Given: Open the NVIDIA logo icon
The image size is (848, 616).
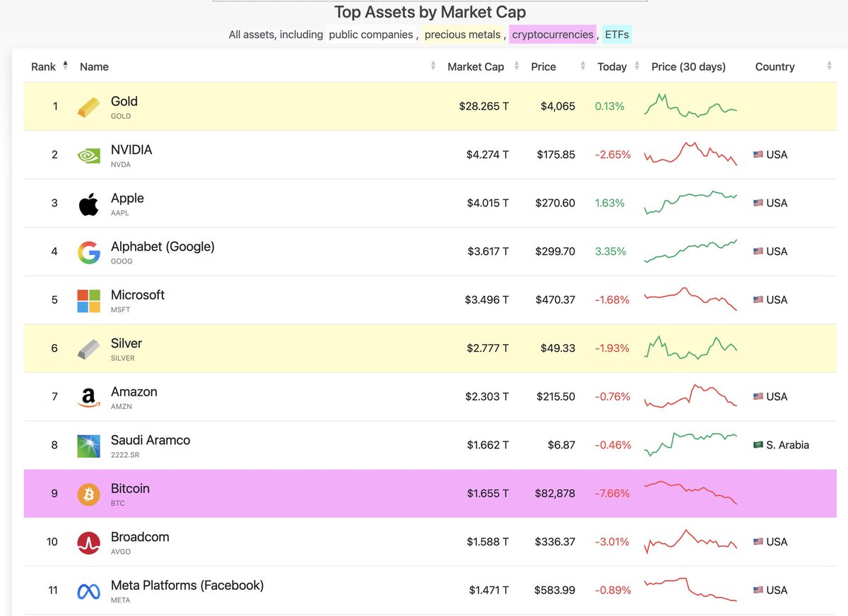Looking at the screenshot, I should (x=89, y=155).
